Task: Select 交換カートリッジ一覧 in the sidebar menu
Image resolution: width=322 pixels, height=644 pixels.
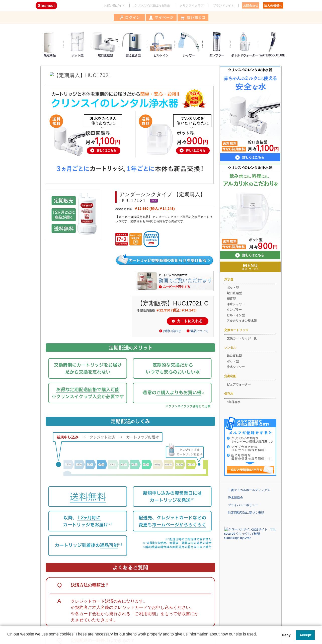Action: click(242, 338)
